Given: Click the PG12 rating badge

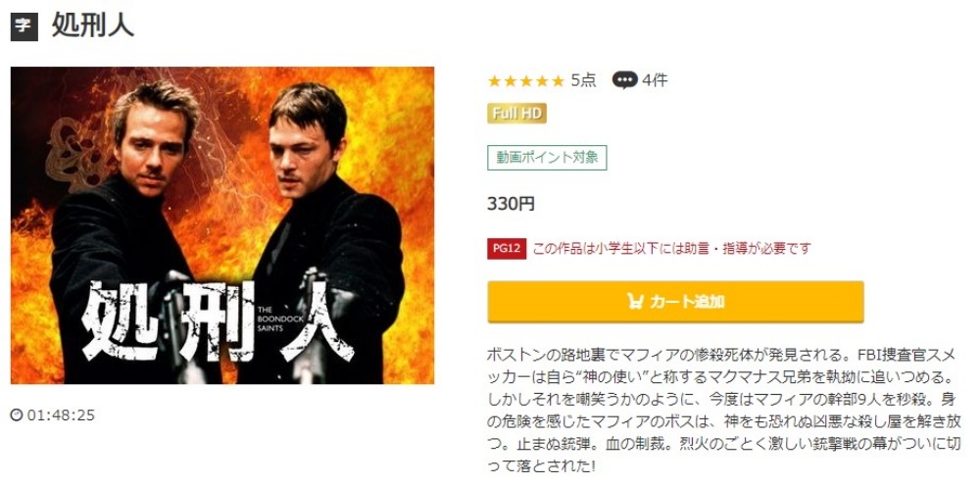Looking at the screenshot, I should 507,249.
